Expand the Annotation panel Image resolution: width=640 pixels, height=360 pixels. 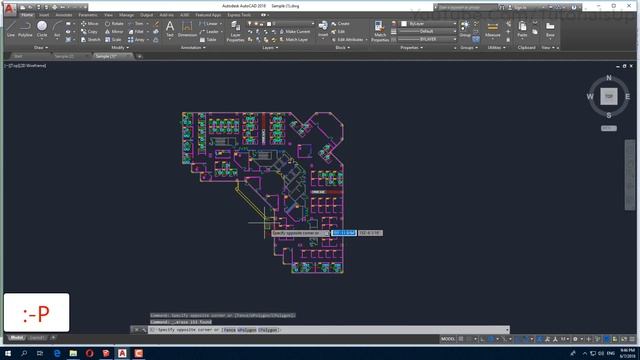click(193, 48)
